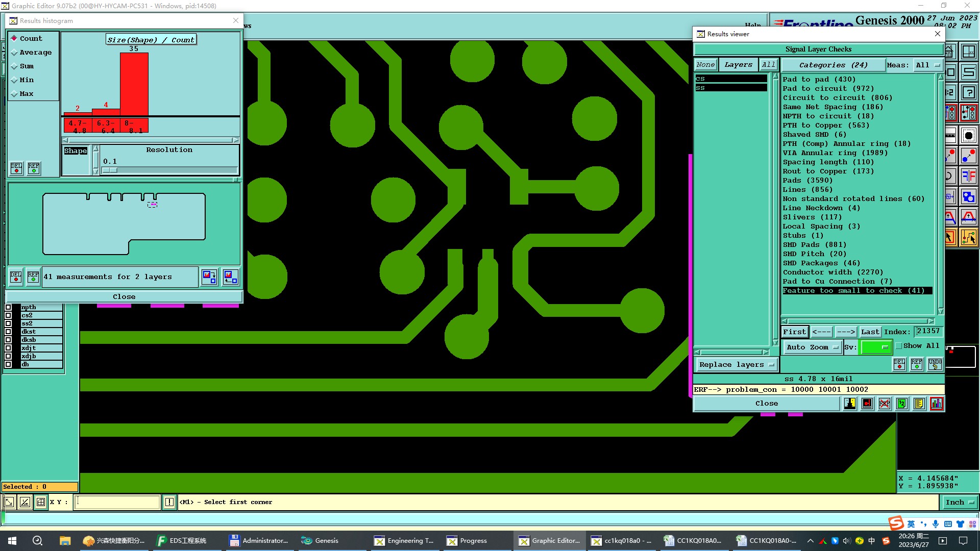Toggle the mpth layer checkbox
Viewport: 980px width, 551px height.
[8, 307]
